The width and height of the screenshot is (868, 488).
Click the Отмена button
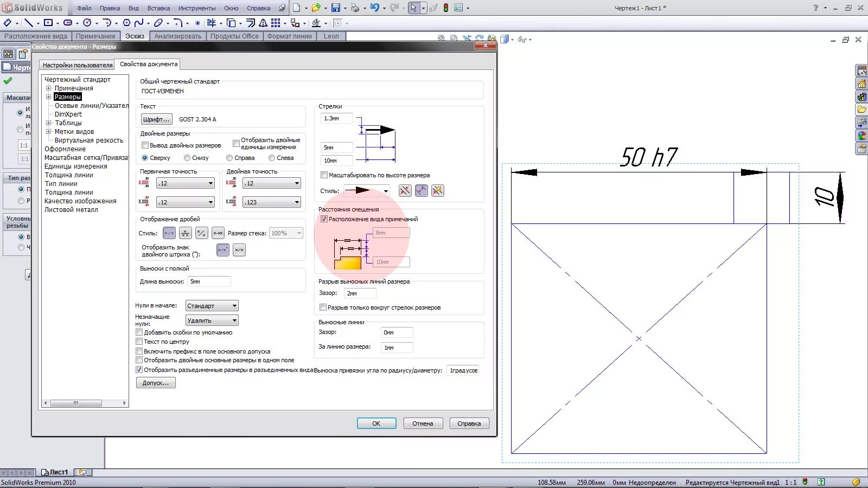423,423
